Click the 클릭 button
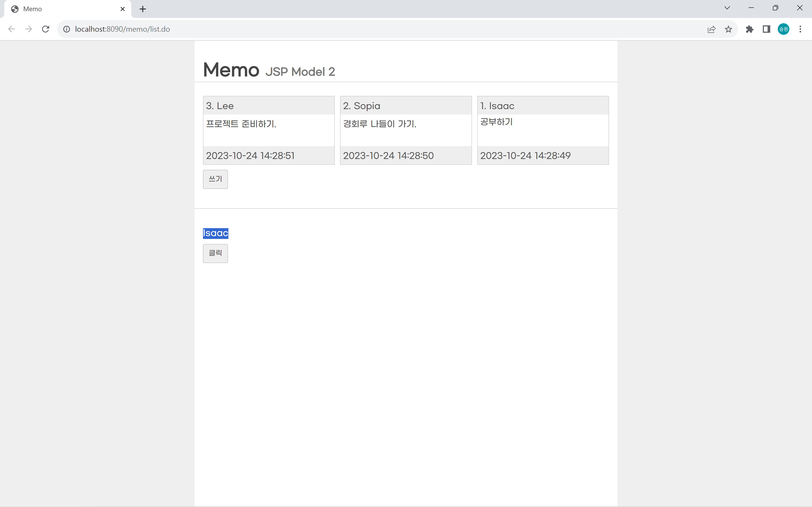 215,253
